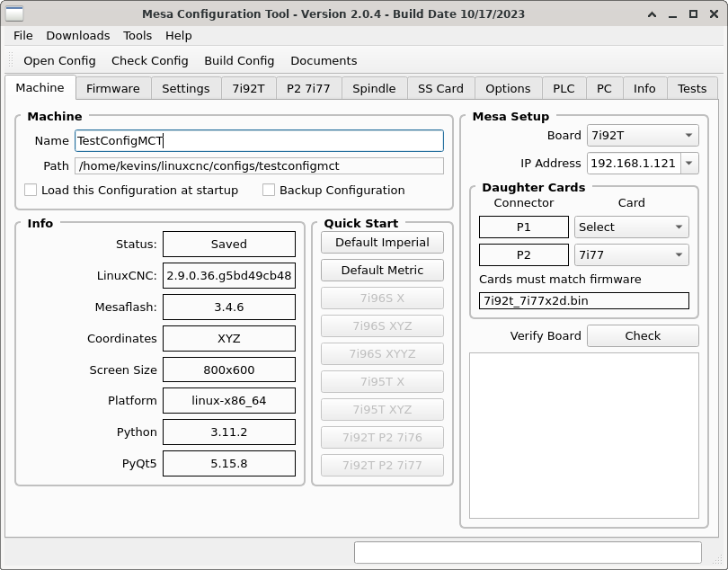Viewport: 728px width, 570px height.
Task: Minimize the Mesa Configuration Tool window
Action: click(672, 14)
